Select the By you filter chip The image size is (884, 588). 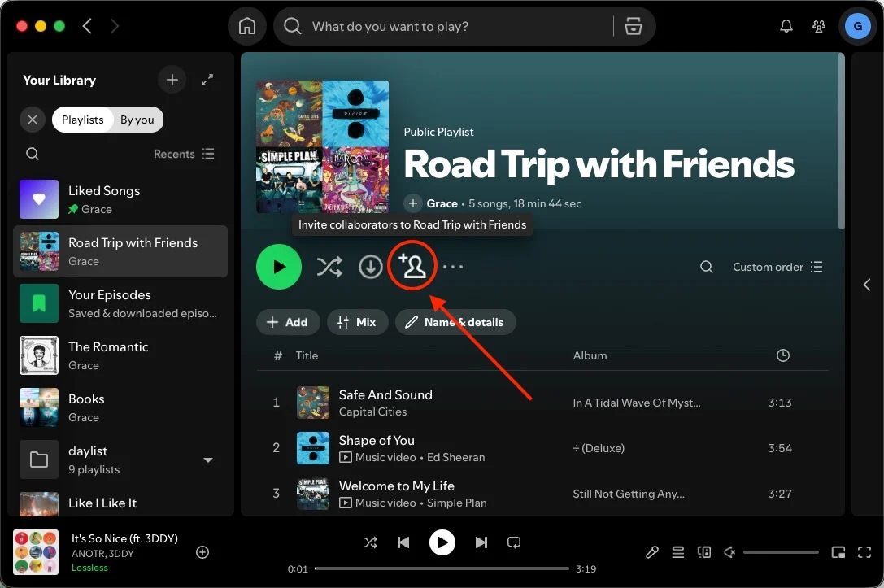pyautogui.click(x=137, y=120)
